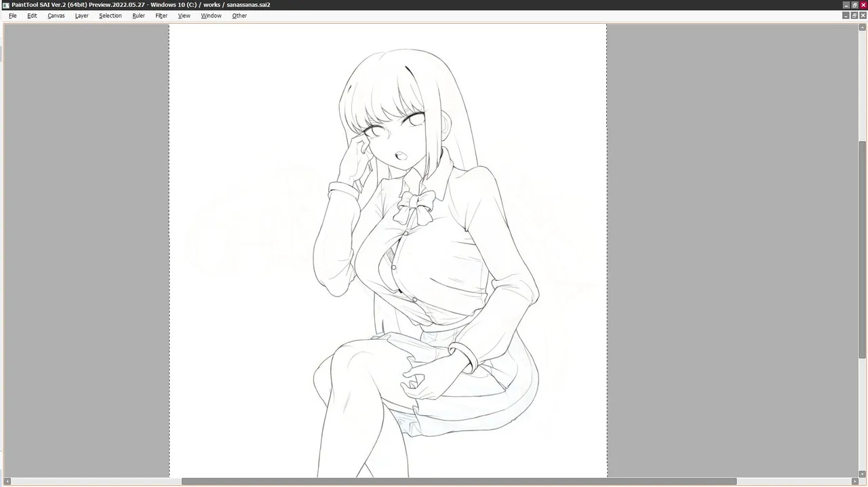
Task: Click the vertical scrollbar thumb
Action: tap(863, 250)
